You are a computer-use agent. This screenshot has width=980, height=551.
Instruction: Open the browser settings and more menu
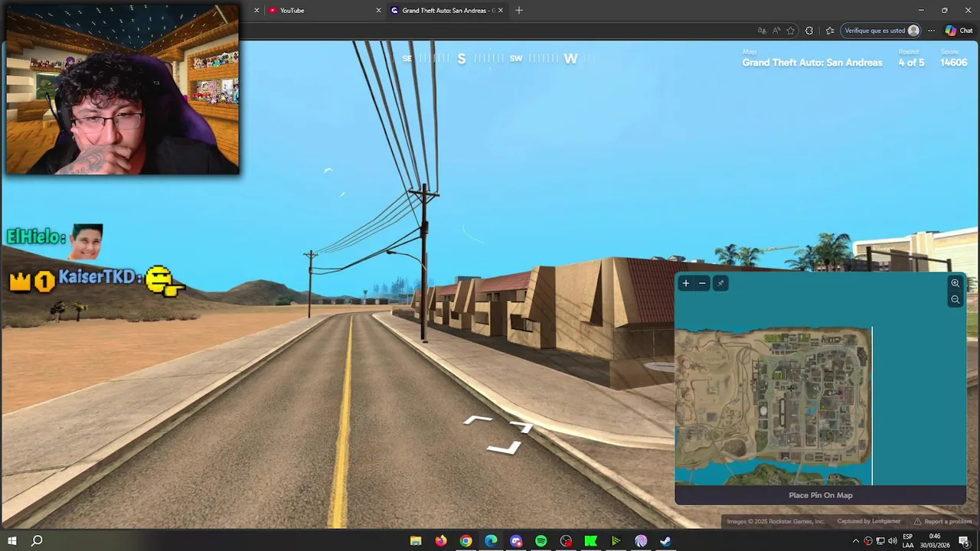[x=931, y=31]
